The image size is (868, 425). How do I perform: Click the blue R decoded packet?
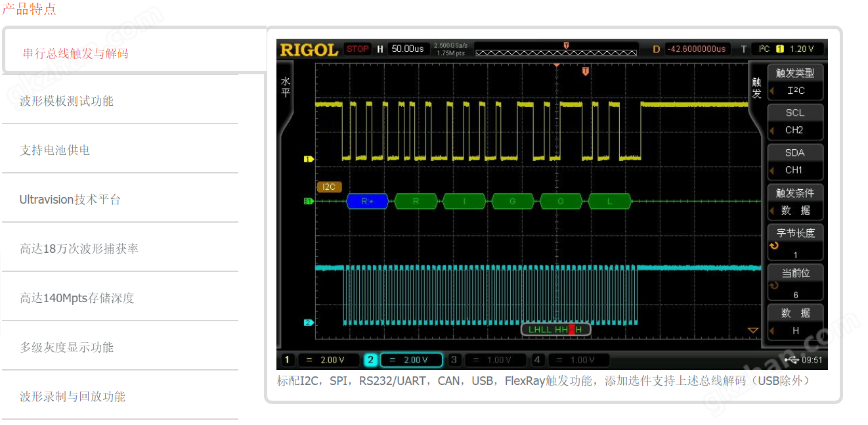pos(367,202)
